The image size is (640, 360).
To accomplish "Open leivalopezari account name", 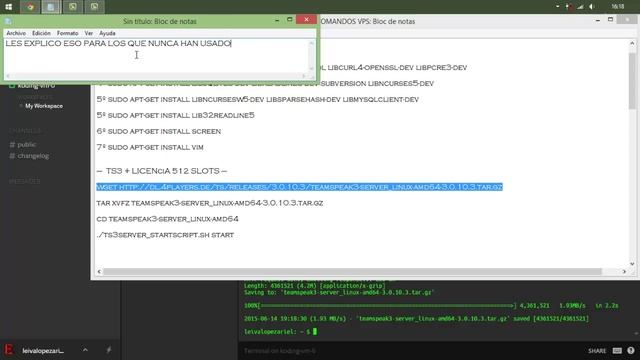I will tap(43, 351).
